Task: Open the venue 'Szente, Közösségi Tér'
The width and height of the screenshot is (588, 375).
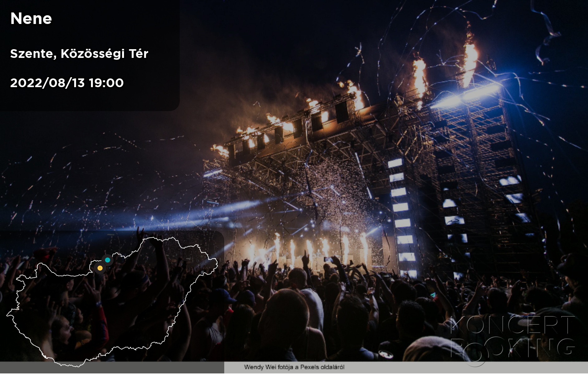Action: click(x=79, y=54)
